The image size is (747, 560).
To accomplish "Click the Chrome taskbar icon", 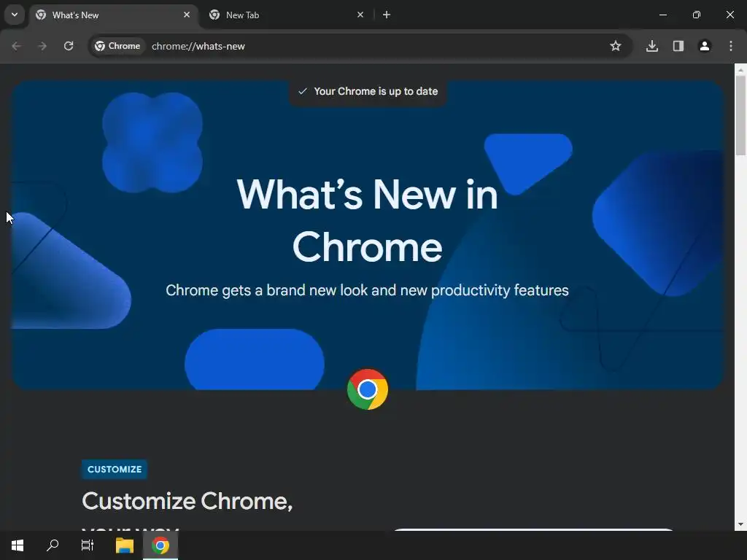I will point(160,545).
